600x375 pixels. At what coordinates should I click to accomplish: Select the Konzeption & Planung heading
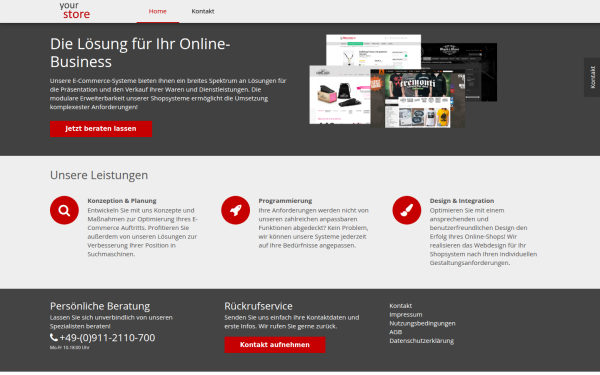122,201
